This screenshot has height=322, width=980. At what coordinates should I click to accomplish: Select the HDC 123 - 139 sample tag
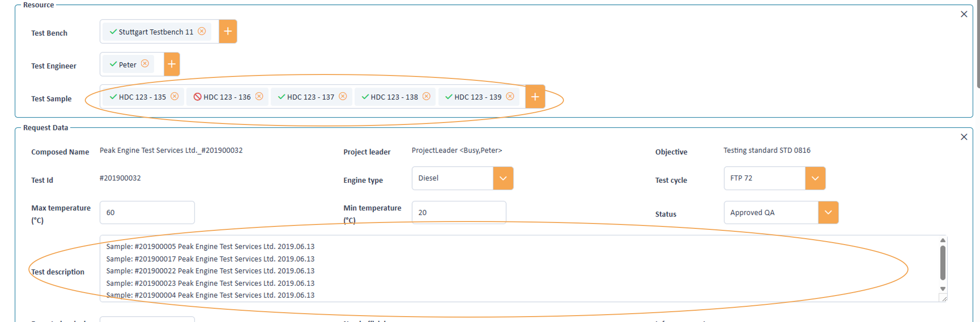(478, 97)
